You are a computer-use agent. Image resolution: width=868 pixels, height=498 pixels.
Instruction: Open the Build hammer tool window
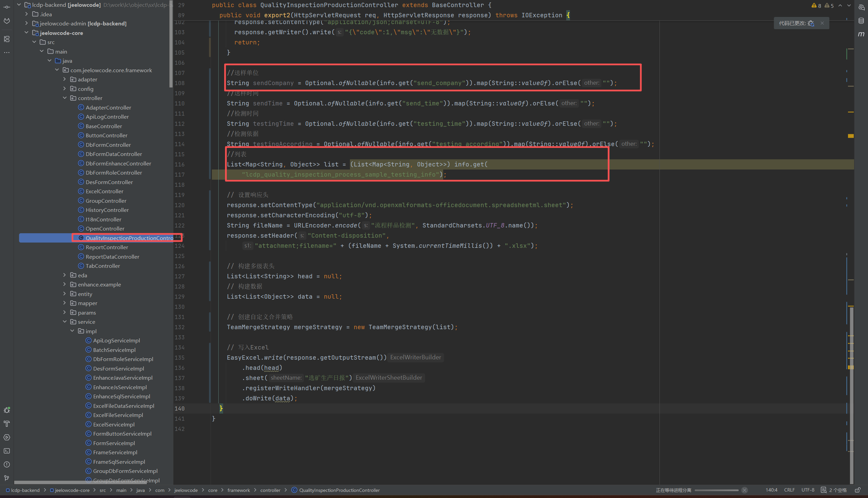click(7, 424)
